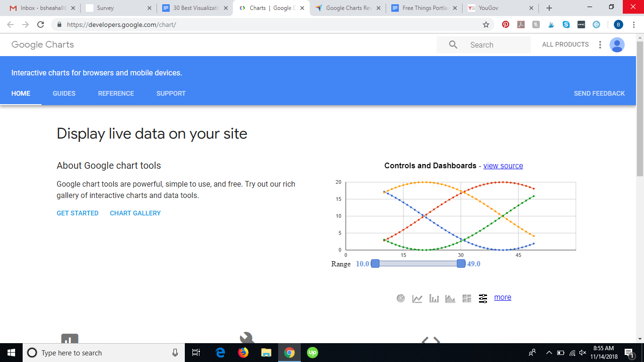
Task: Open the Windows notification center
Action: [x=628, y=353]
